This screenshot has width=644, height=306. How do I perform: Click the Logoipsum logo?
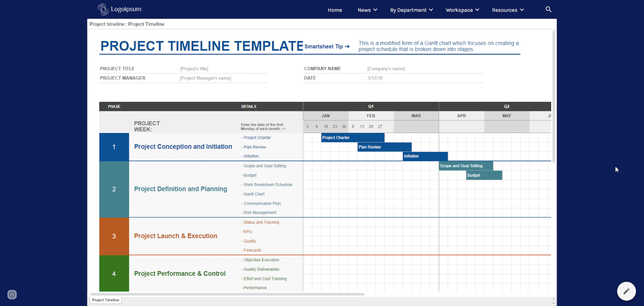(x=119, y=9)
